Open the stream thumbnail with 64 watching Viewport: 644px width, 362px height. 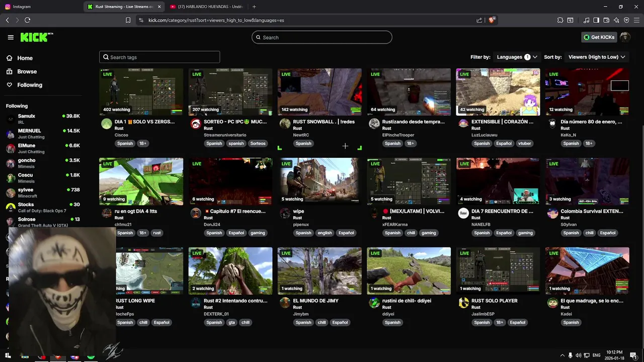point(409,92)
